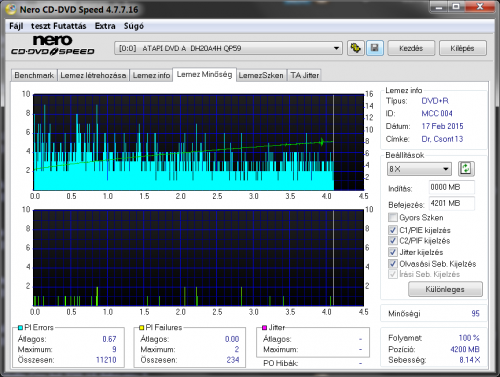
Task: Click the green refresh speed icon
Action: click(x=466, y=169)
